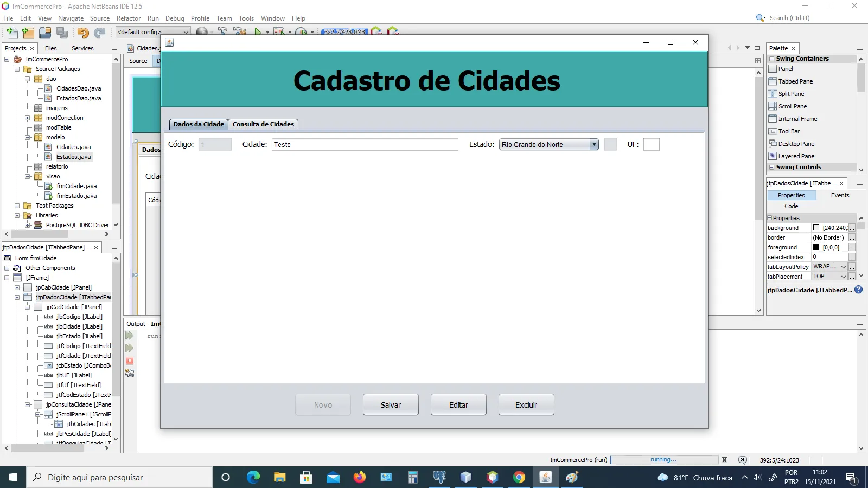Click the Undo arrow icon
Viewport: 868px width, 488px height.
[x=82, y=33]
